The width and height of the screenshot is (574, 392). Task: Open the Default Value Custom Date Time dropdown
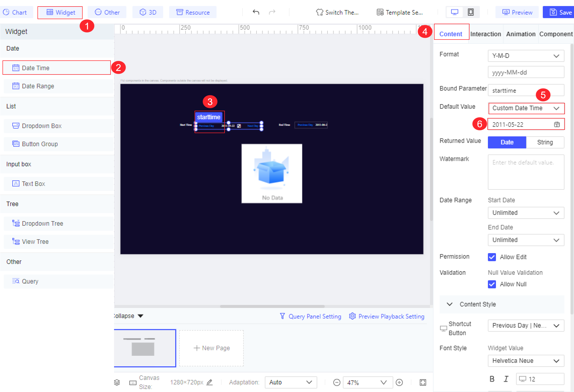pyautogui.click(x=526, y=108)
